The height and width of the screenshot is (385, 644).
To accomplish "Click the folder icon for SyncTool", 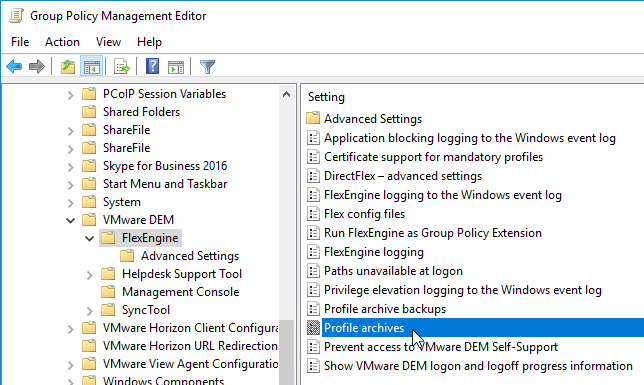I will click(108, 310).
